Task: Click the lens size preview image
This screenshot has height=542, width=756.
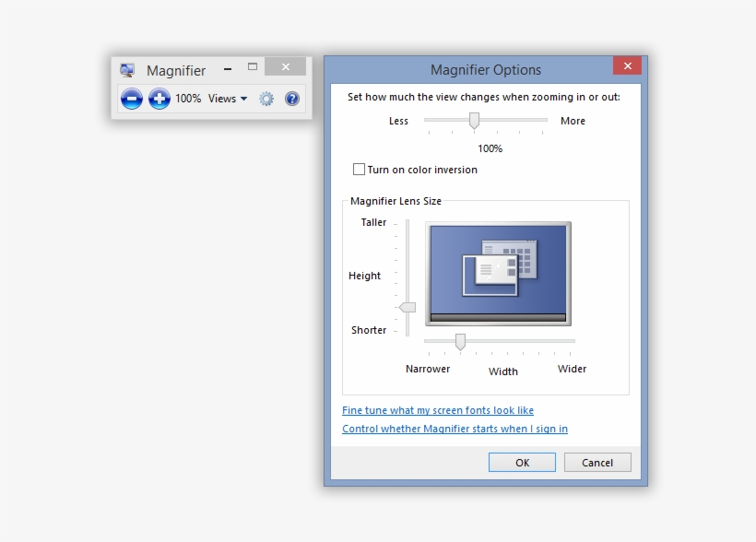Action: (x=498, y=274)
